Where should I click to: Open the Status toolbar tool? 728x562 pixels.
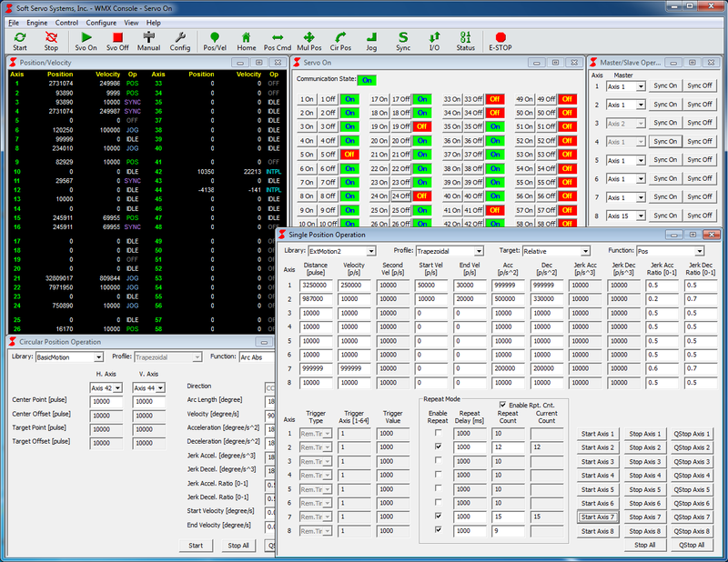465,41
